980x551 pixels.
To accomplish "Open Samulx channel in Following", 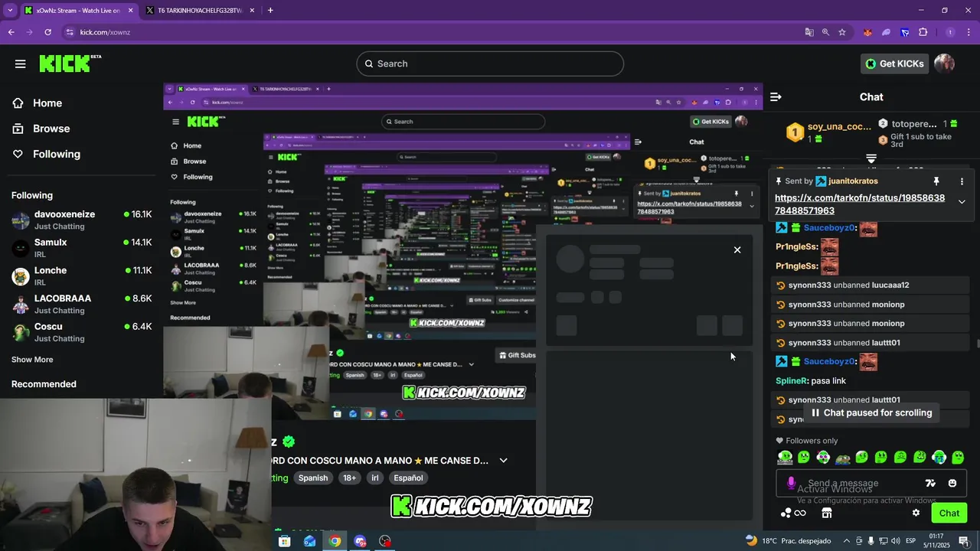I will 81,248.
